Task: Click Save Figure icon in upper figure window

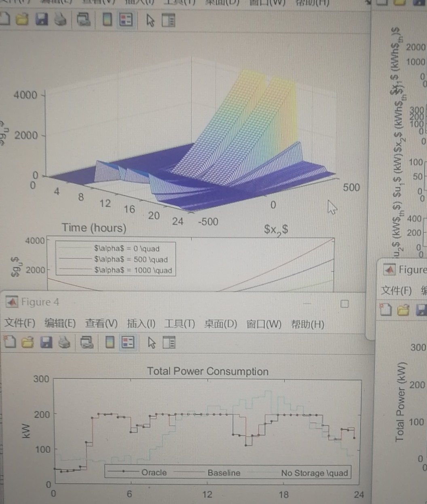Action: click(42, 19)
